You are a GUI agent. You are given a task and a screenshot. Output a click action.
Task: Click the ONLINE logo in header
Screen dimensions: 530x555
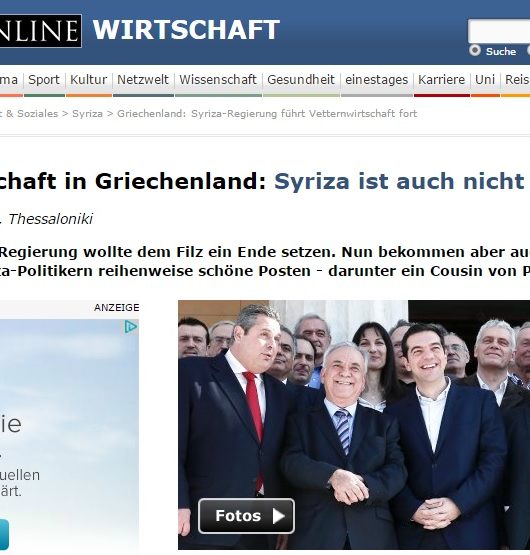coord(40,31)
